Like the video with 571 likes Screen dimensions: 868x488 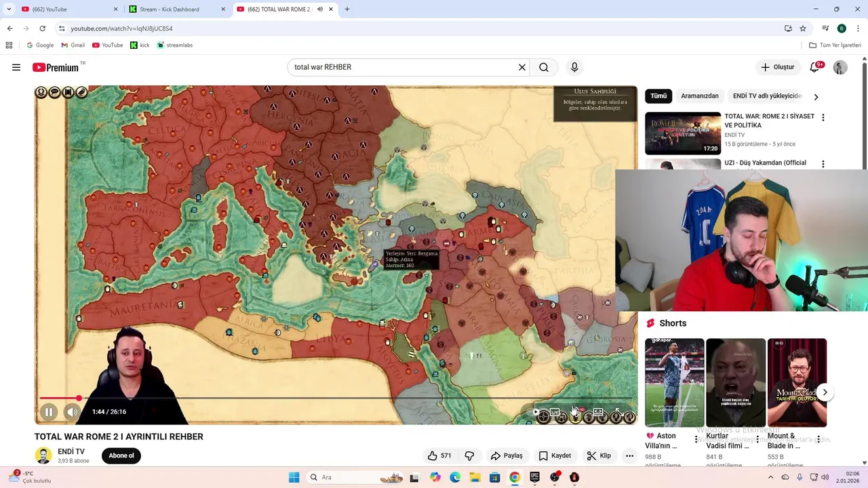439,455
